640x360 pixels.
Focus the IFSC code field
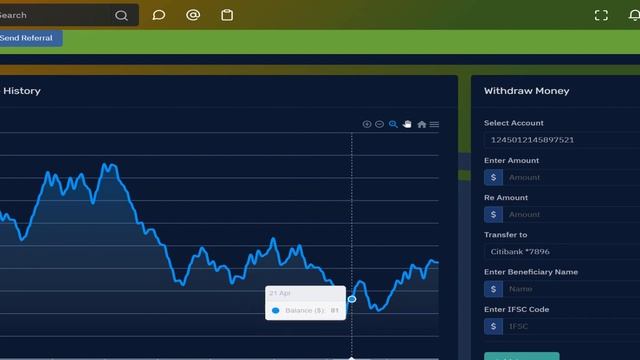[571, 327]
